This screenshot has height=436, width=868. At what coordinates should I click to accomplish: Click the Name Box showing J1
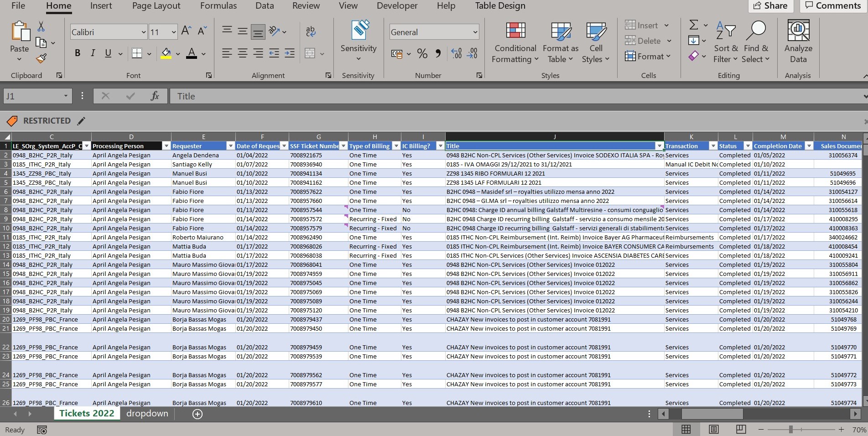32,96
